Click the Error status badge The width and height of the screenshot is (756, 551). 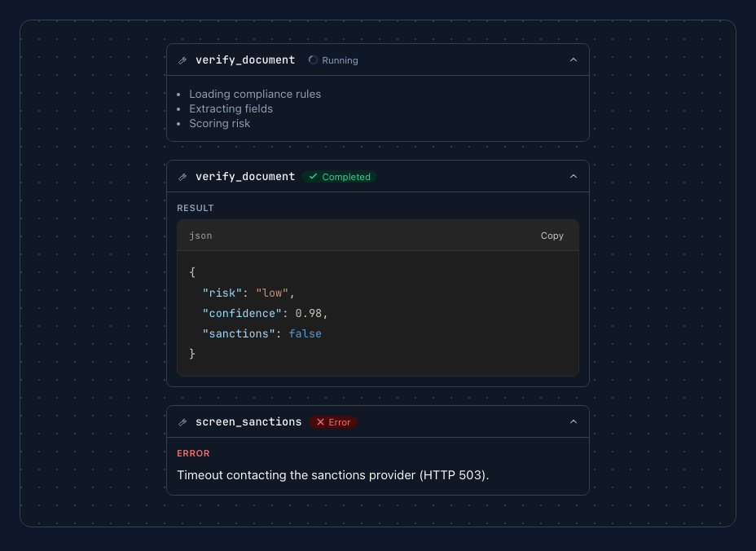click(333, 422)
